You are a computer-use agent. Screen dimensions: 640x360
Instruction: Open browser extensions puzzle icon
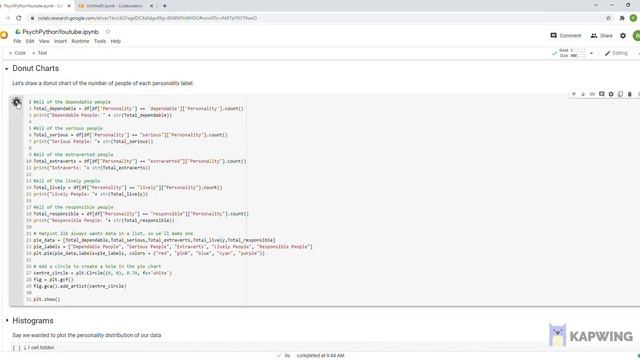point(622,18)
